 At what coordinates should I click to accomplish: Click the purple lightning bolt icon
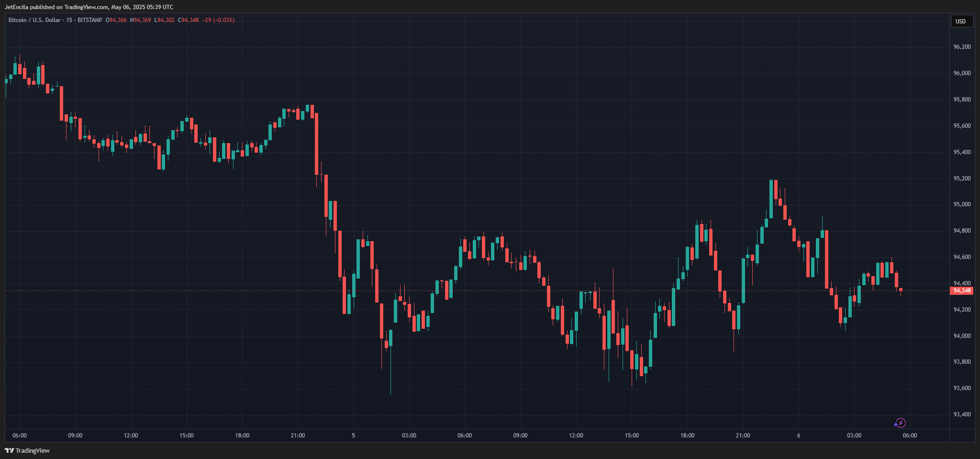click(x=900, y=423)
